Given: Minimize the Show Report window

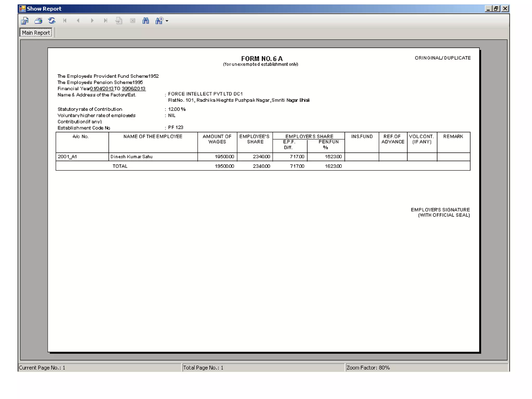Looking at the screenshot, I should 488,9.
